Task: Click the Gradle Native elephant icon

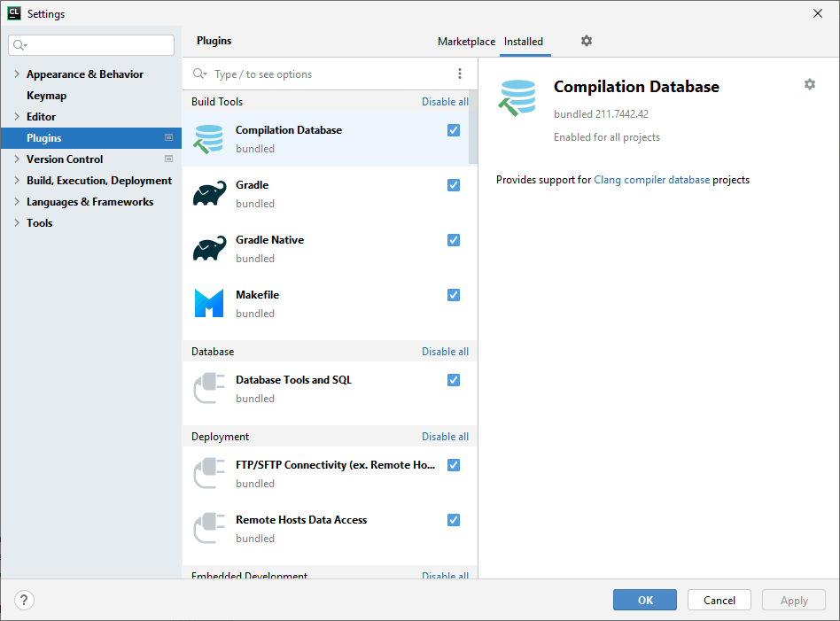Action: click(x=209, y=249)
